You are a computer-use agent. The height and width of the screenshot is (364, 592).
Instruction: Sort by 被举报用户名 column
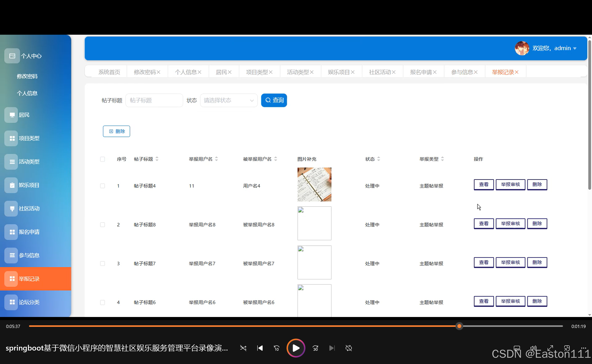point(275,159)
